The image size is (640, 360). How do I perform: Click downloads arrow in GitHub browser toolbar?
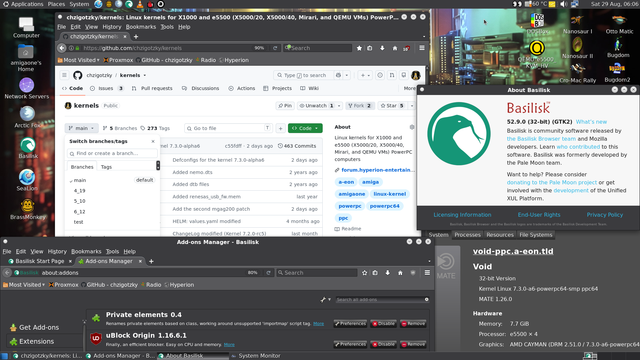pos(382,48)
